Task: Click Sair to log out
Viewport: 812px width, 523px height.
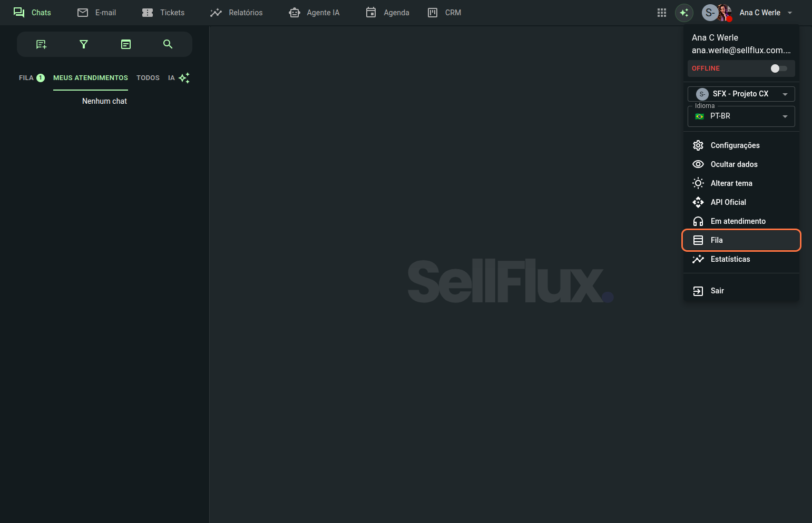Action: click(x=717, y=291)
